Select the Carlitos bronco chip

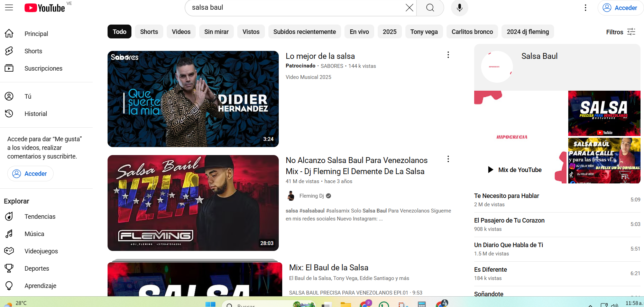click(x=472, y=31)
